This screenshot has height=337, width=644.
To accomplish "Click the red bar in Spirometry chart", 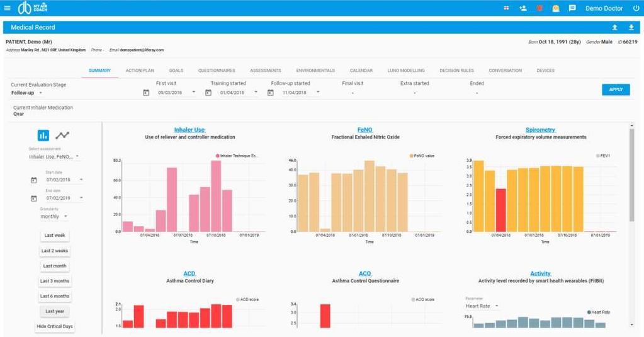I will [x=500, y=210].
